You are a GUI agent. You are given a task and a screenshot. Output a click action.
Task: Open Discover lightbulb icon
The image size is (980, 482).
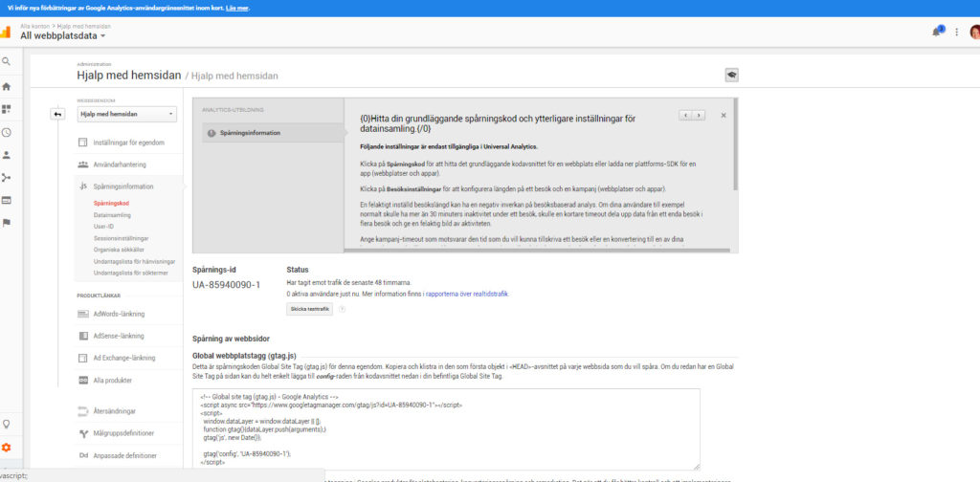tap(7, 424)
